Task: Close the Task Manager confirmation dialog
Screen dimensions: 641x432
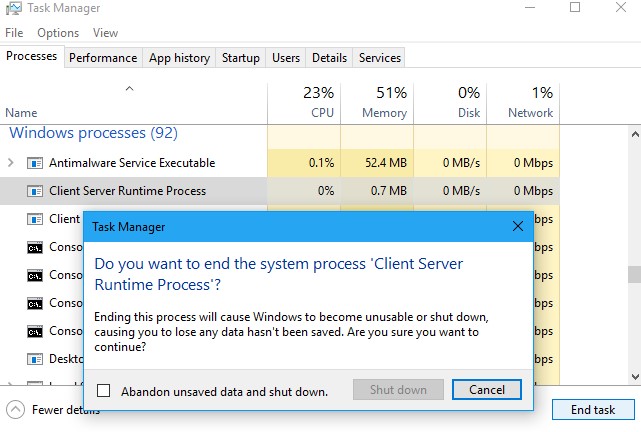Action: coord(518,226)
